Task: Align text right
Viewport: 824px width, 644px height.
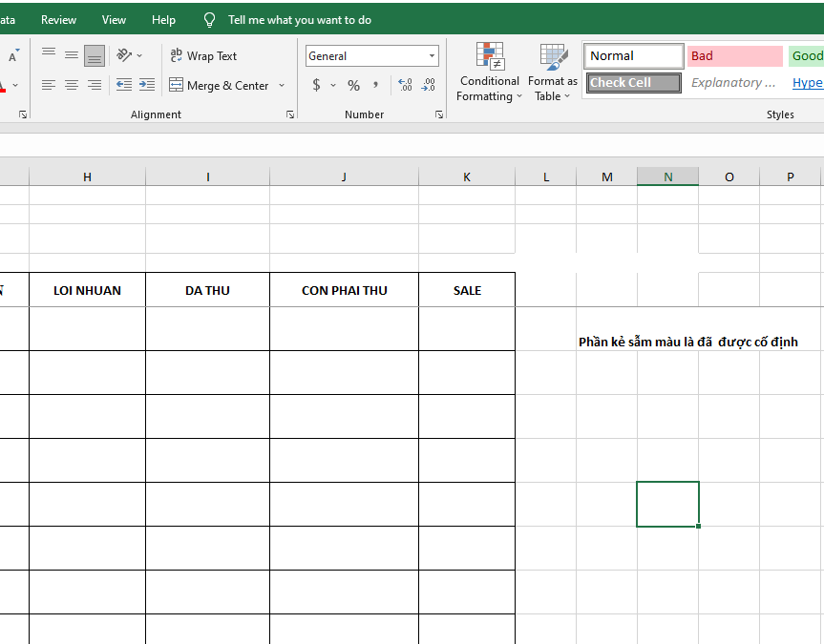Action: pos(95,85)
